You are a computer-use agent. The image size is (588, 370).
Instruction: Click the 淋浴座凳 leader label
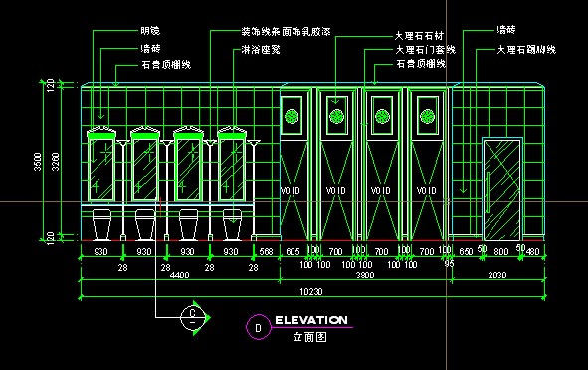261,49
